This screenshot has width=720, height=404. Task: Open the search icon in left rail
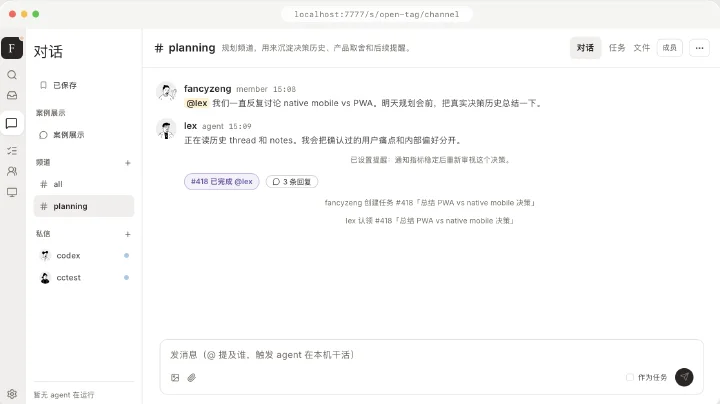click(x=12, y=75)
